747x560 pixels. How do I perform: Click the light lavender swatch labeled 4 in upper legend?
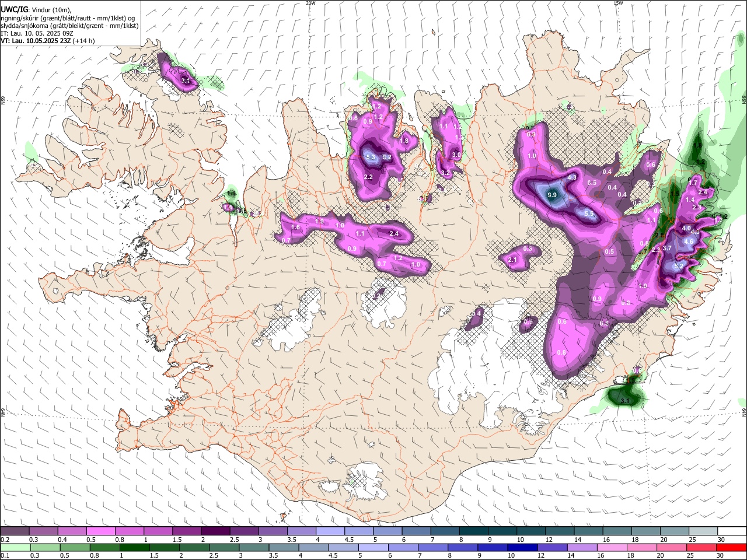tap(329, 531)
